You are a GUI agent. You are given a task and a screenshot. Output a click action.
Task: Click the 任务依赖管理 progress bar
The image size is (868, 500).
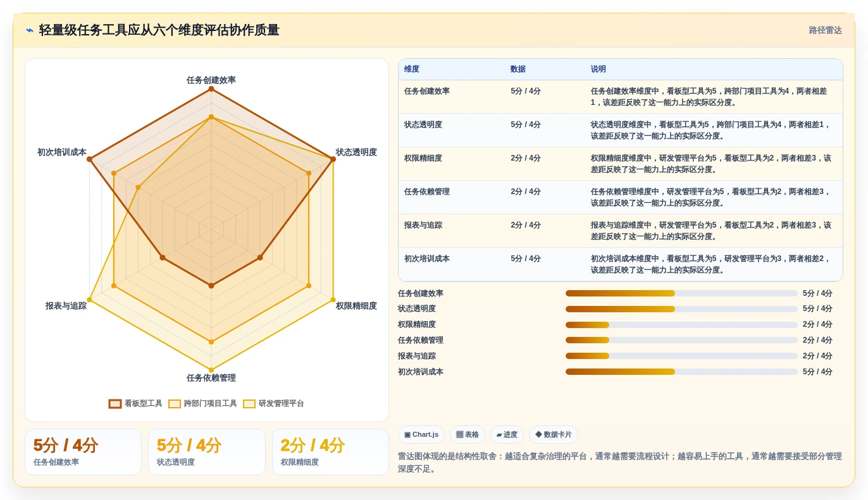(x=681, y=340)
